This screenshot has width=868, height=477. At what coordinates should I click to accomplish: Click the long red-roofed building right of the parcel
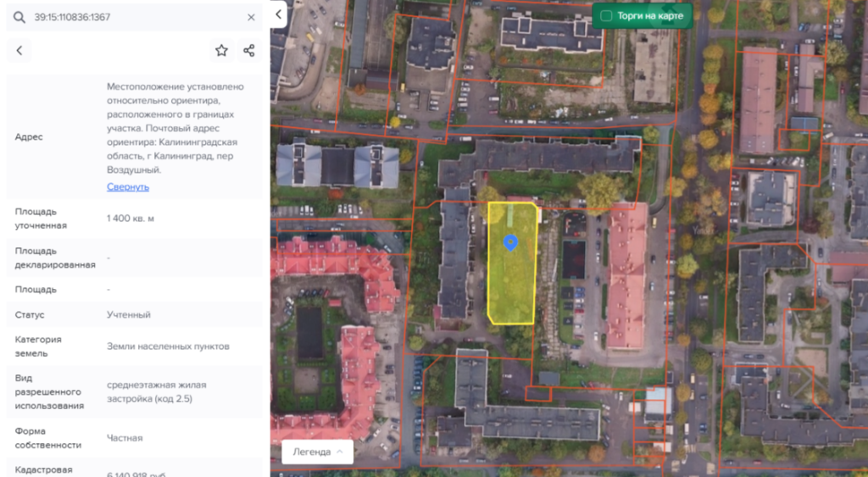pyautogui.click(x=627, y=275)
